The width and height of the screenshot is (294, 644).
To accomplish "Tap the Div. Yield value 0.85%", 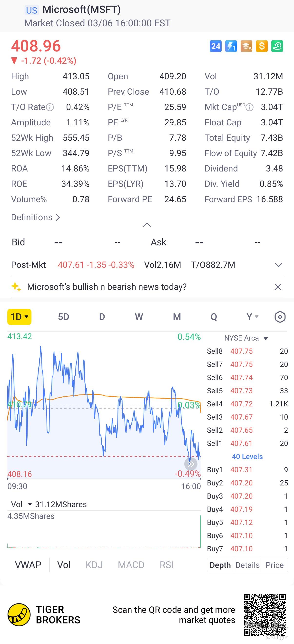I will 271,184.
